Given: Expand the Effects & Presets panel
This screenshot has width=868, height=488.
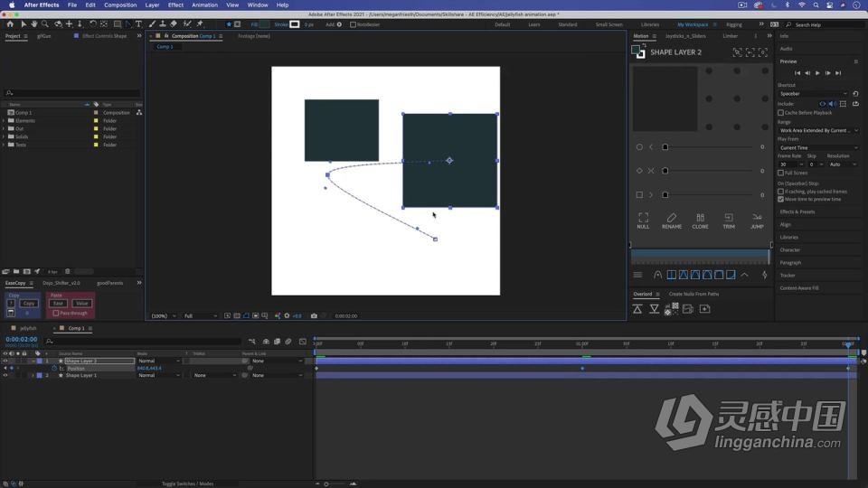Looking at the screenshot, I should click(x=797, y=211).
